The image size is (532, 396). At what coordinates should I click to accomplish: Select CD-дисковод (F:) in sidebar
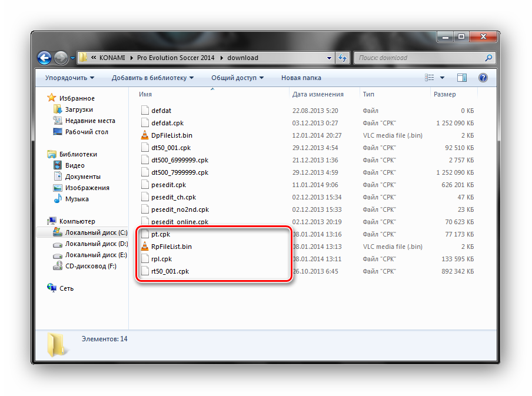coord(91,266)
